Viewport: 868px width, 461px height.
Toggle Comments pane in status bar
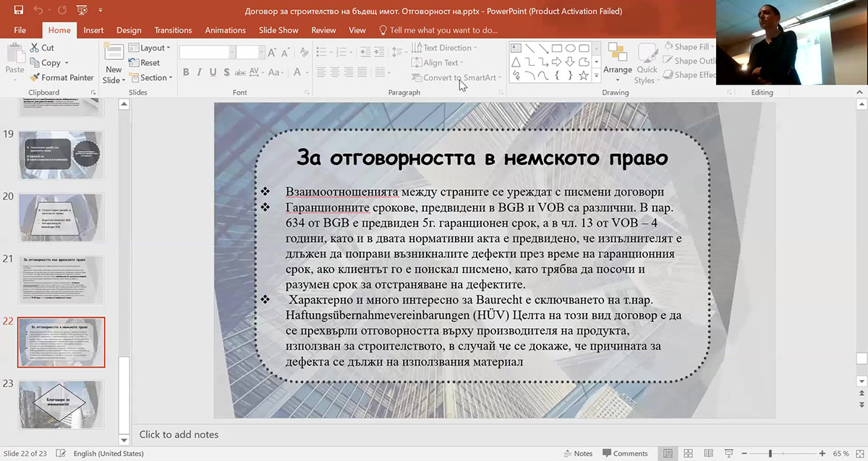click(x=624, y=454)
